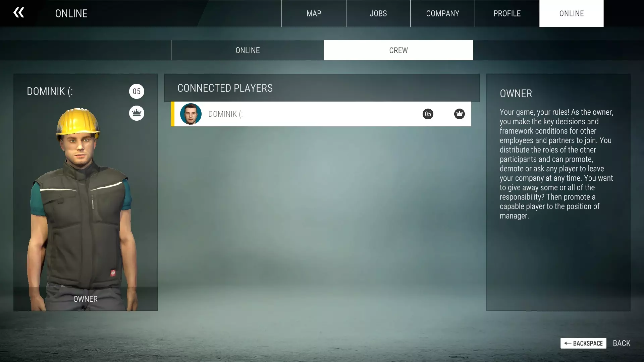Click the double-chevron back arrow icon

pyautogui.click(x=19, y=13)
